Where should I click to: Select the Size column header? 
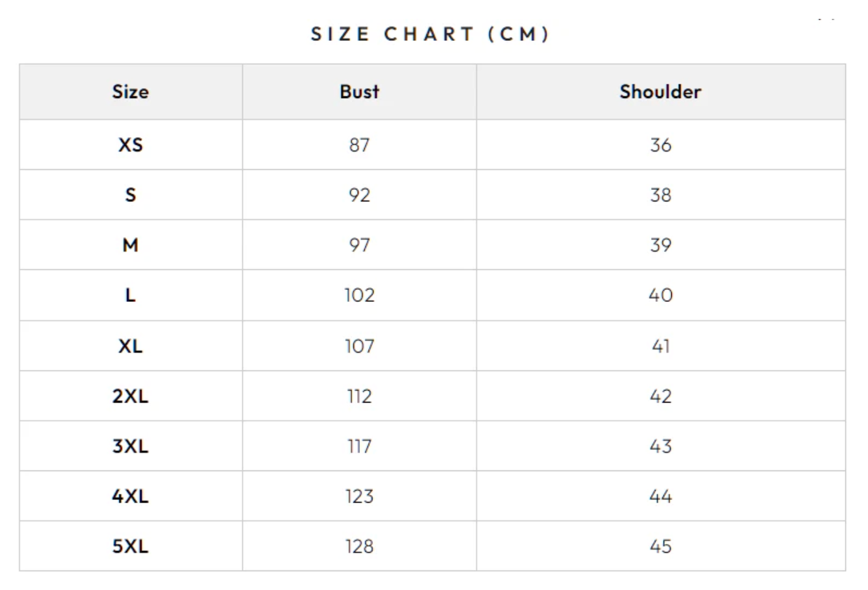pos(130,92)
